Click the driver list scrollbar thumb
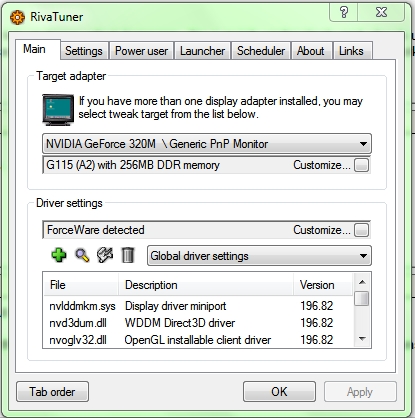The image size is (415, 418). tap(362, 299)
